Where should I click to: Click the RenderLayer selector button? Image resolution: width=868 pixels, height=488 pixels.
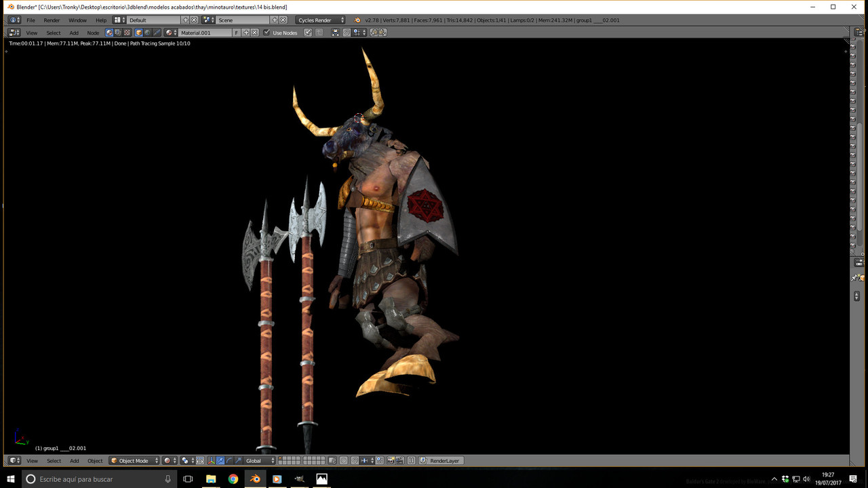point(441,461)
